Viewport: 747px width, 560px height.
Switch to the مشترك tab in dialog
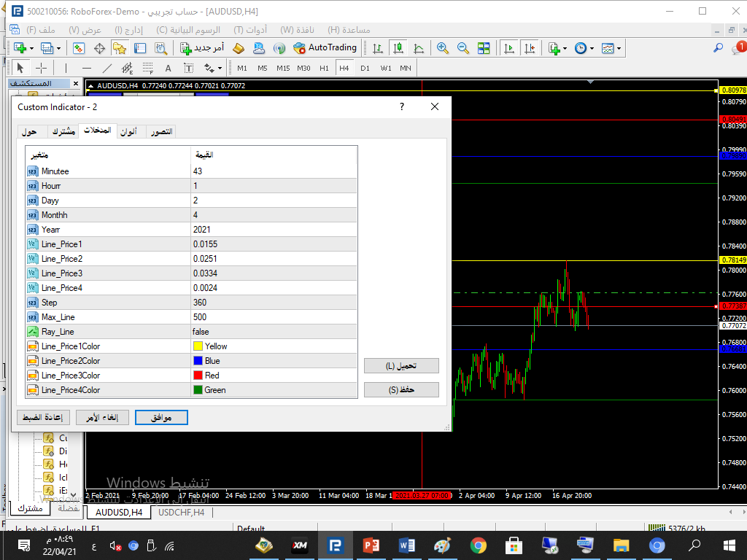click(x=63, y=131)
